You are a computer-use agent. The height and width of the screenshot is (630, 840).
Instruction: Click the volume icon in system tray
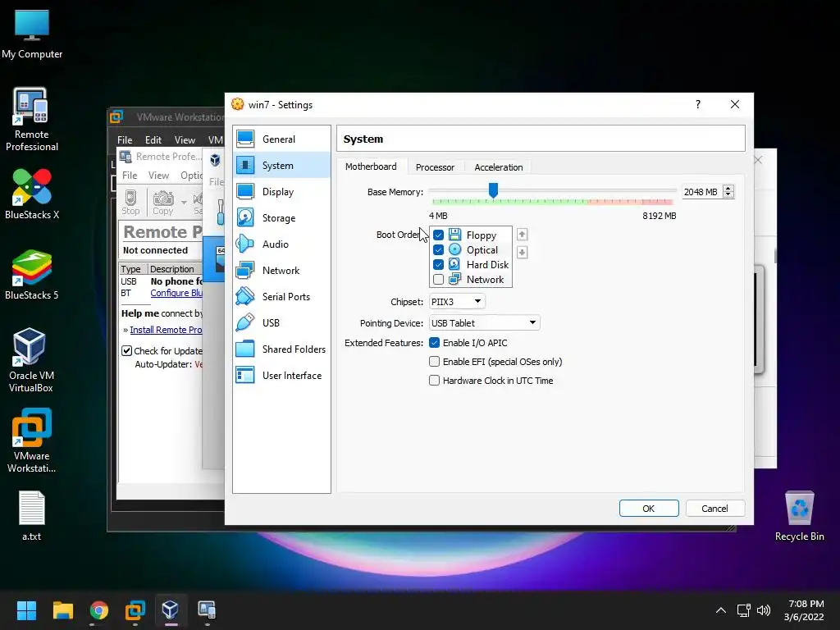coord(764,610)
